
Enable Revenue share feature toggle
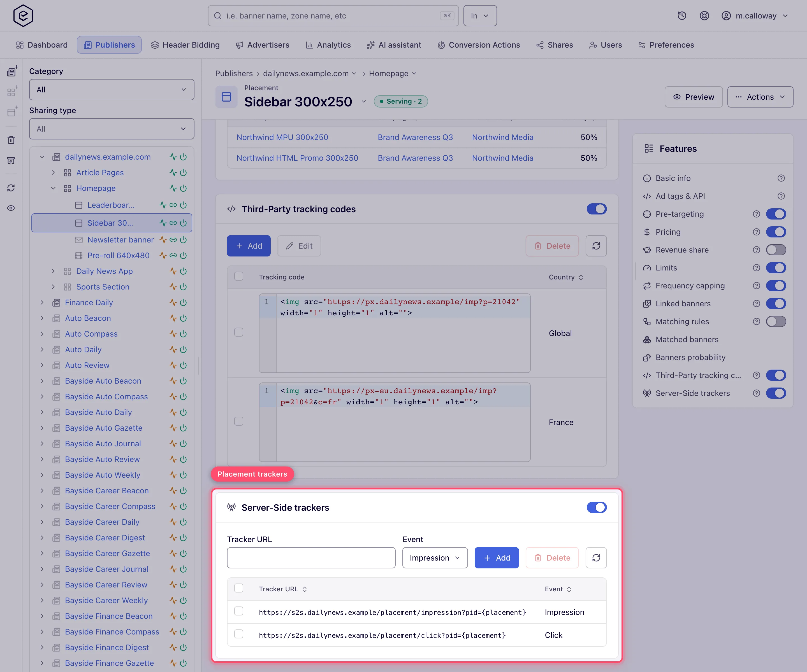click(776, 250)
